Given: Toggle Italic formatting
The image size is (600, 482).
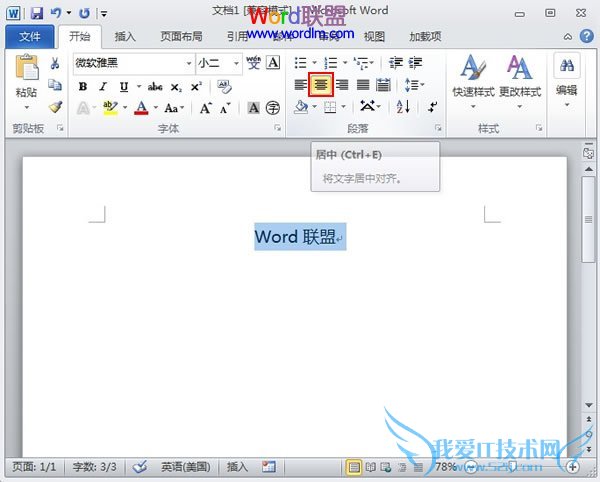Looking at the screenshot, I should click(x=103, y=87).
